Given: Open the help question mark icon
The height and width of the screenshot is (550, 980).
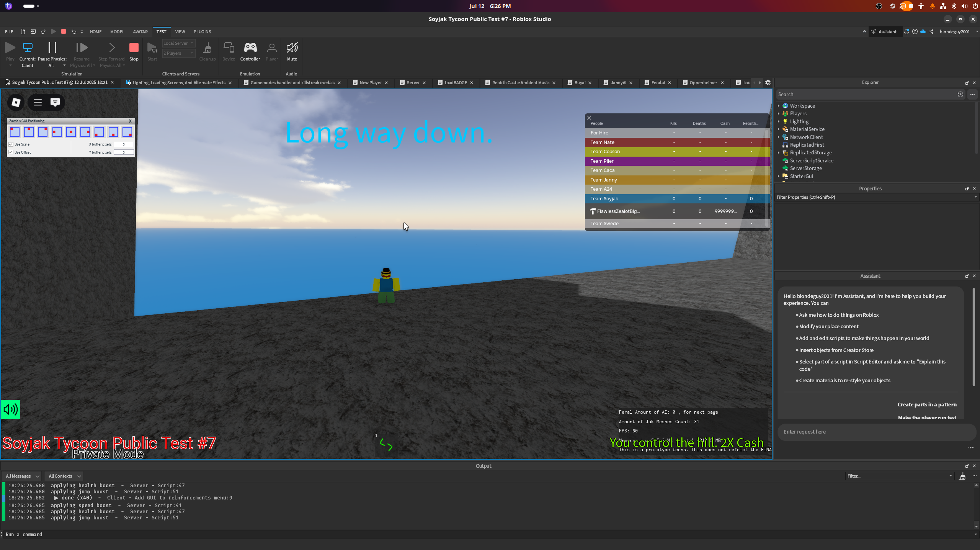Looking at the screenshot, I should click(x=915, y=31).
